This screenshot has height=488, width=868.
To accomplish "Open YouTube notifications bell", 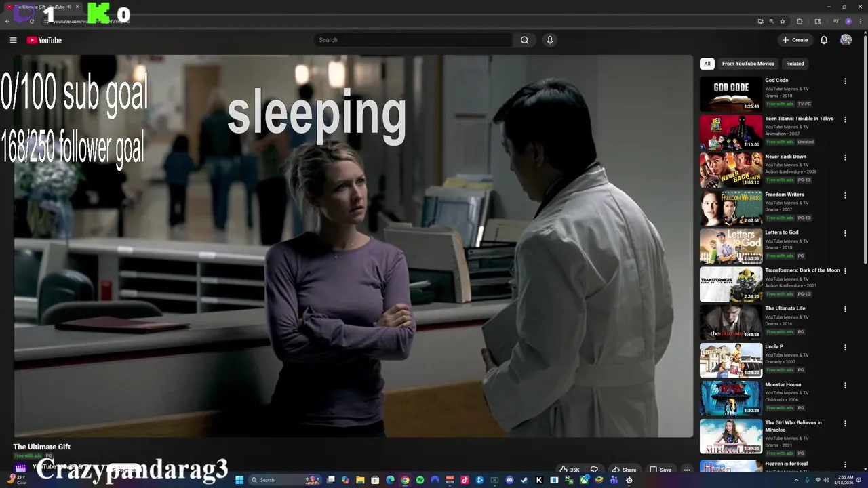I will click(x=824, y=40).
